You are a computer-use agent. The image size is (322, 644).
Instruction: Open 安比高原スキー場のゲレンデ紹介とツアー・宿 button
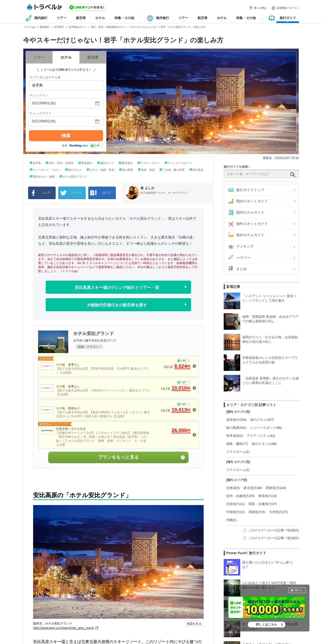(118, 287)
